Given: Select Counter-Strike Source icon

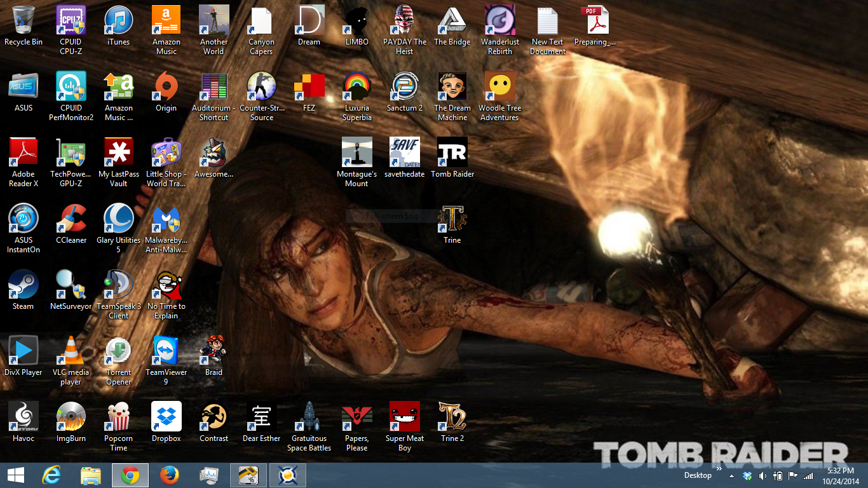Looking at the screenshot, I should click(261, 86).
